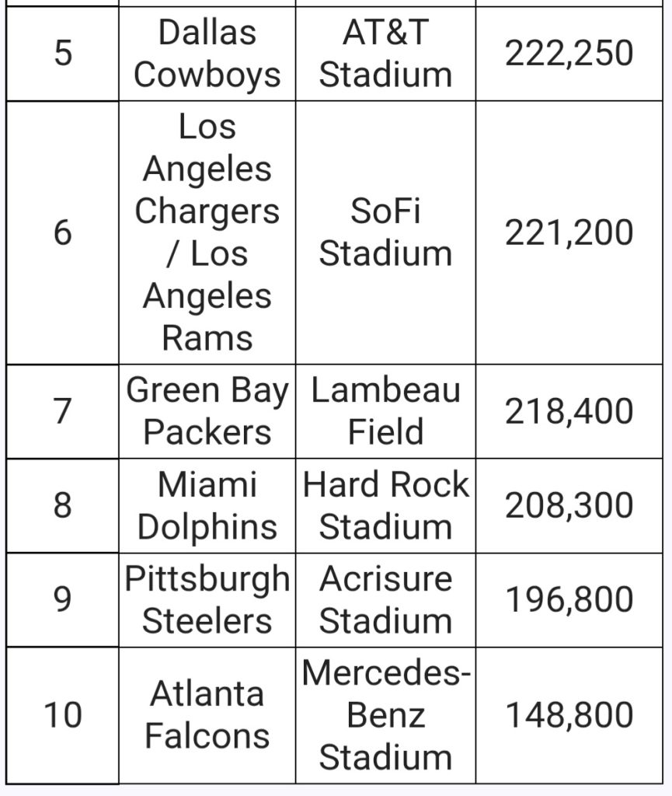This screenshot has height=796, width=672.
Task: Select the 148,800 value cell
Action: (x=569, y=715)
